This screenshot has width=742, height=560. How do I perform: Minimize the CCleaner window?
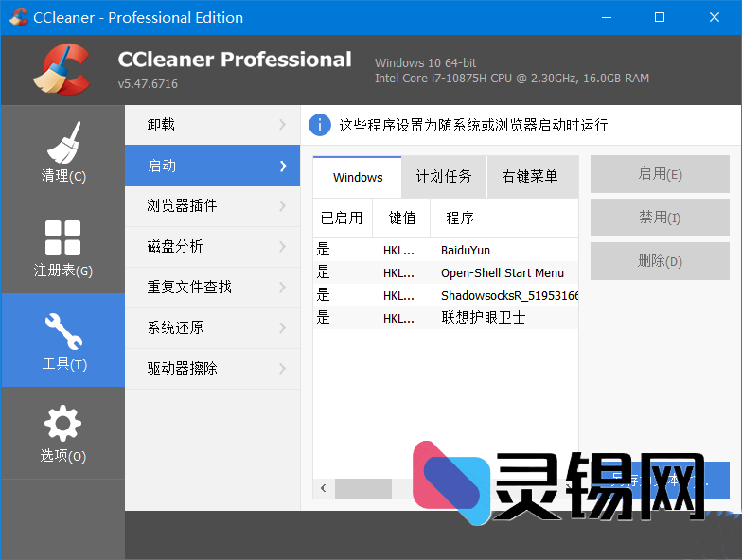(607, 17)
